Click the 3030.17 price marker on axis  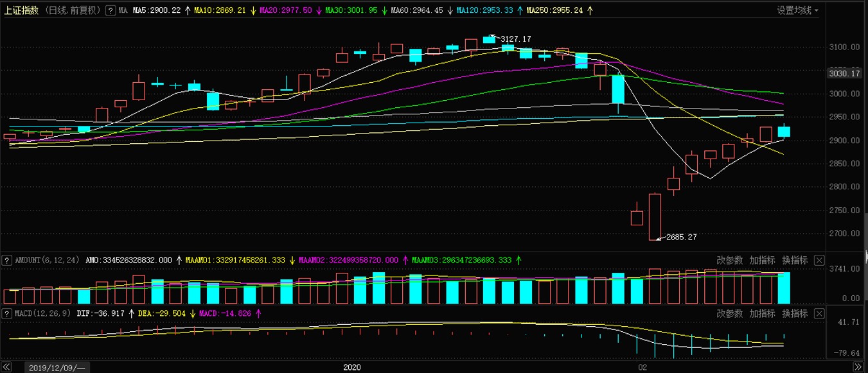844,73
